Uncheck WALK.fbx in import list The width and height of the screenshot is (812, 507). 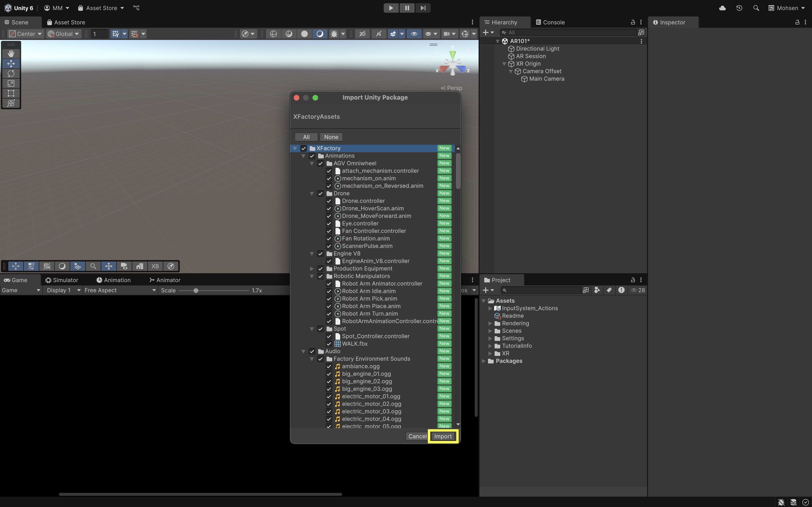coord(329,344)
